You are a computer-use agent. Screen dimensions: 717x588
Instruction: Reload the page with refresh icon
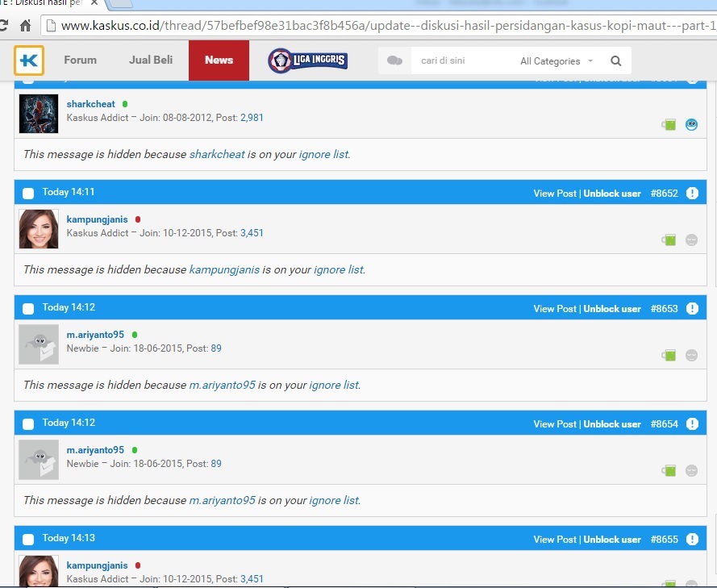coord(4,26)
